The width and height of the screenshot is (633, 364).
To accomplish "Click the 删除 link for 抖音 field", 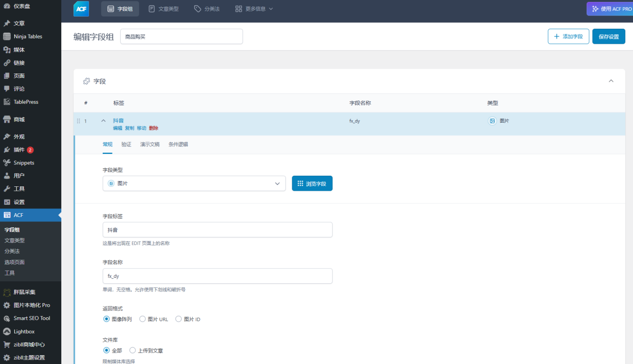I will click(153, 128).
